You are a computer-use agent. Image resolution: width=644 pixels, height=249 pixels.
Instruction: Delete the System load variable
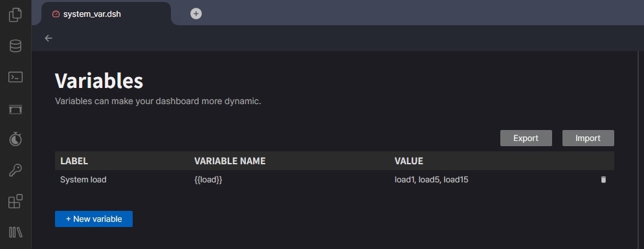[603, 180]
